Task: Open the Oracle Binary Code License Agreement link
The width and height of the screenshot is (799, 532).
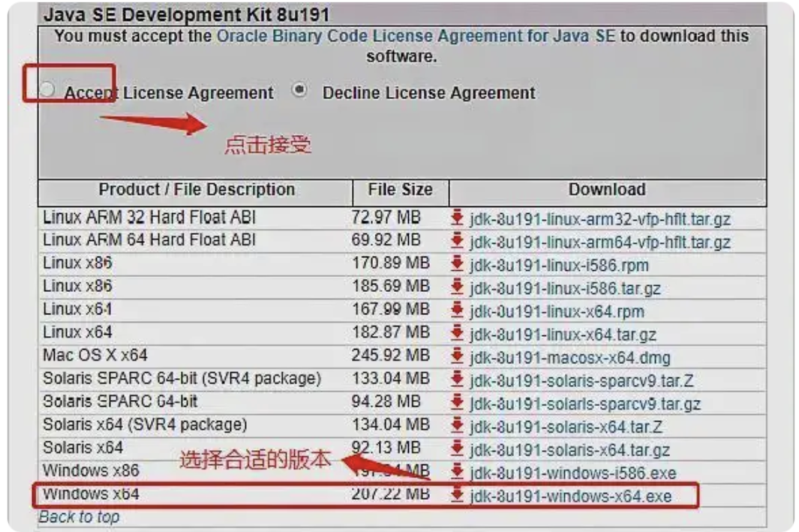Action: pos(416,36)
